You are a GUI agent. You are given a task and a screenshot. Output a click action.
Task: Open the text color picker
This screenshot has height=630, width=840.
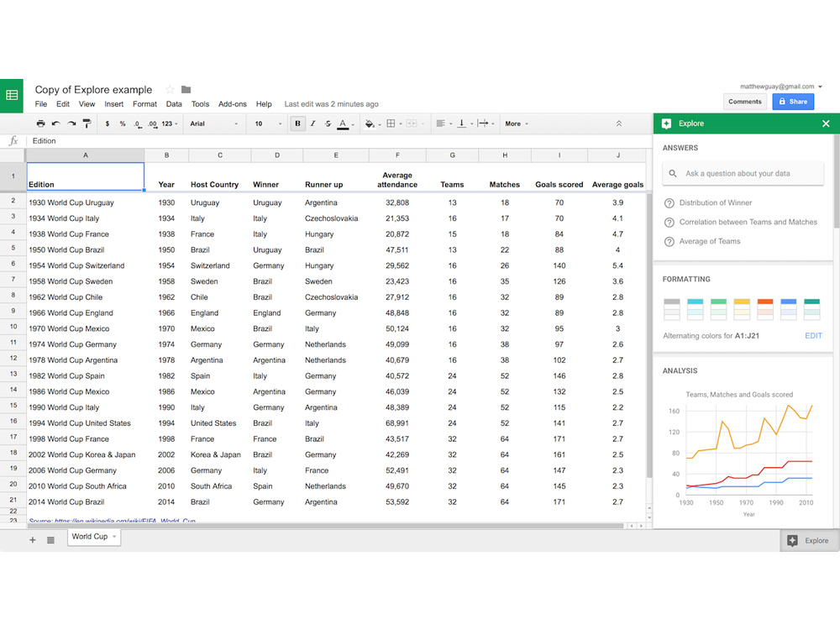(x=345, y=124)
